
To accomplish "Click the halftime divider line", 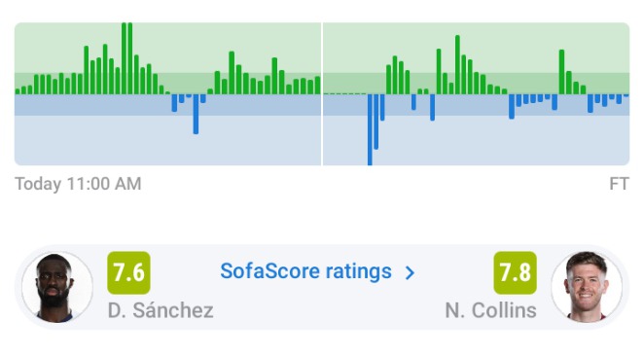I will 322,94.
